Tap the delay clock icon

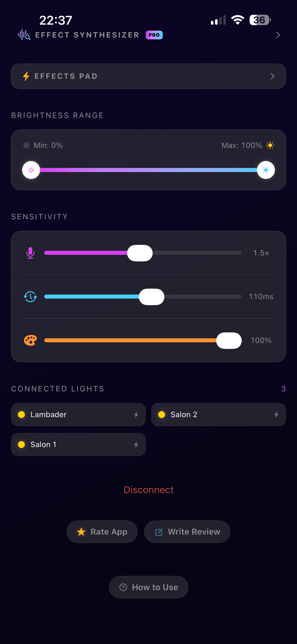30,296
